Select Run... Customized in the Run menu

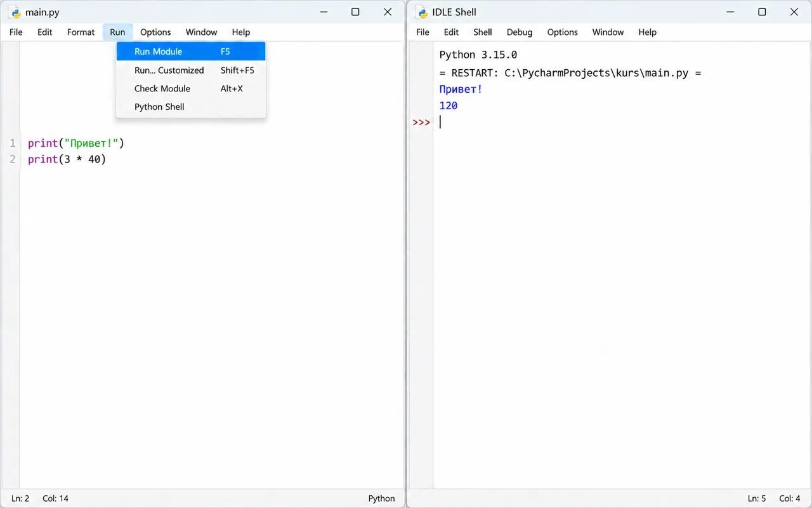[191, 70]
